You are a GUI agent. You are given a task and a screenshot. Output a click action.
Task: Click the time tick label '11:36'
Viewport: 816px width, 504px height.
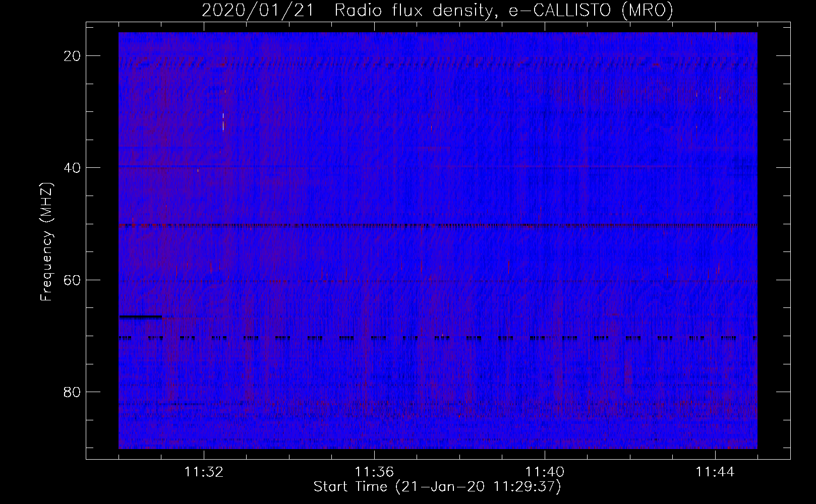(x=374, y=472)
